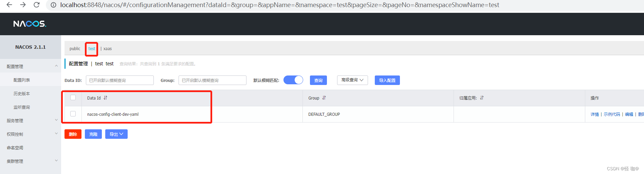Check the select-all header checkbox
This screenshot has width=644, height=174.
coord(73,98)
